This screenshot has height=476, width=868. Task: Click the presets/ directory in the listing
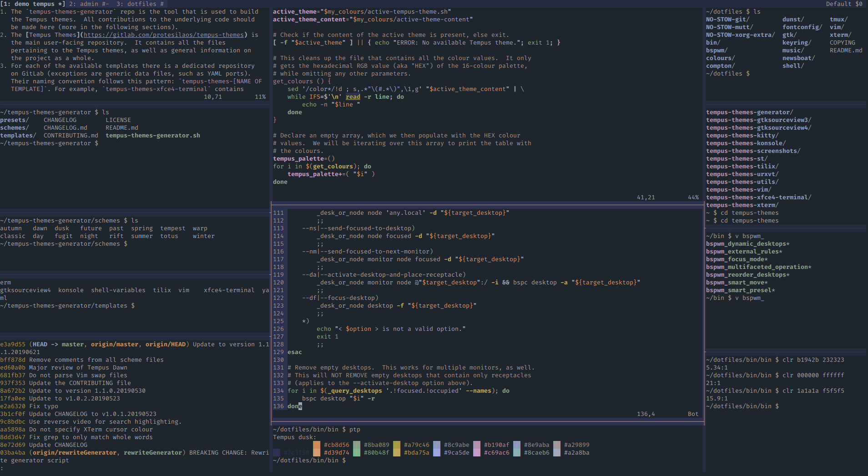tap(15, 120)
